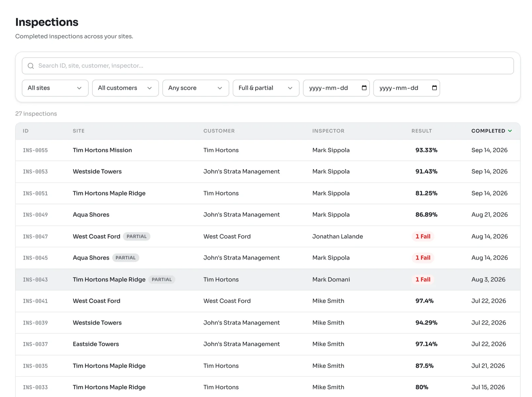Click John's Strata Management in INS-0049 row
This screenshot has height=397, width=532.
point(242,215)
